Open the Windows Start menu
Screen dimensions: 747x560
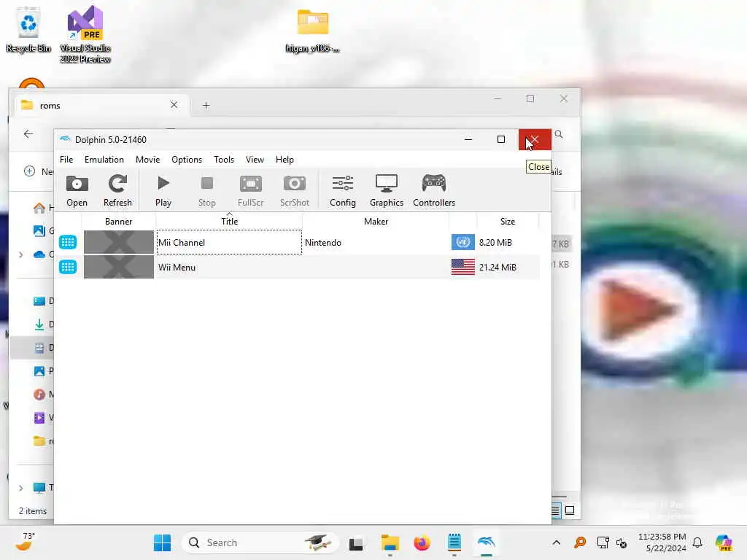tap(163, 542)
